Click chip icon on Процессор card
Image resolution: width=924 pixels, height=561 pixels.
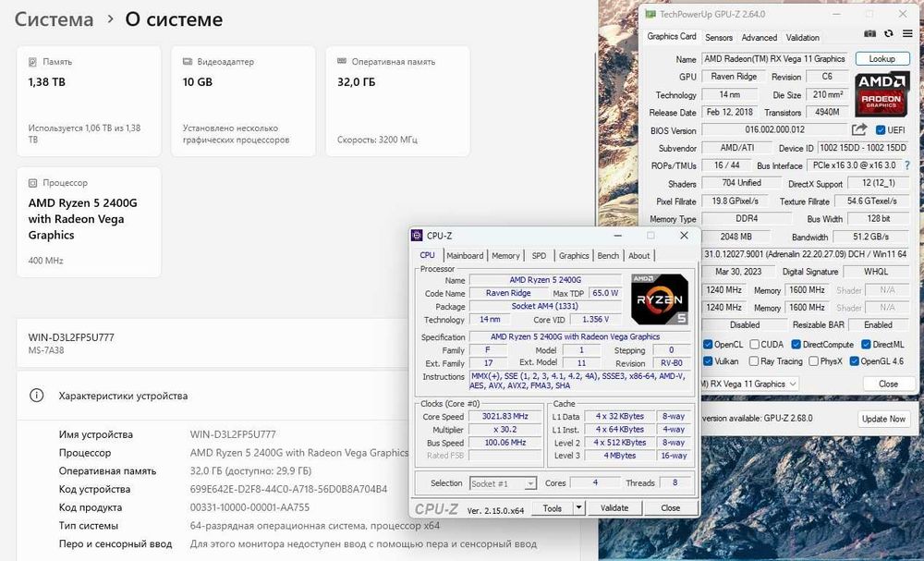click(33, 183)
